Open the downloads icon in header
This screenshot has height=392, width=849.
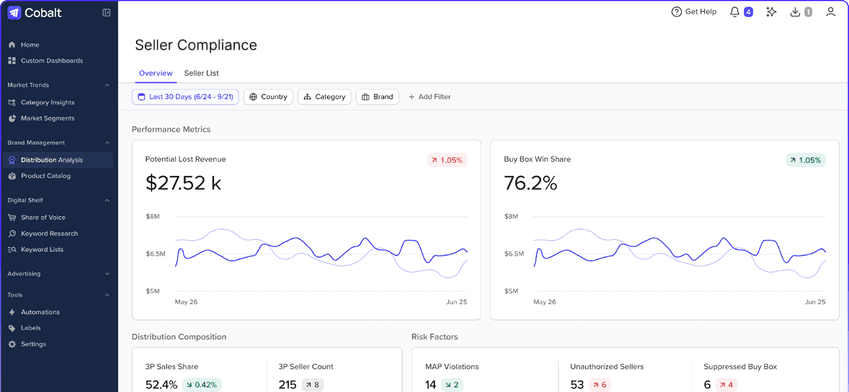point(795,12)
